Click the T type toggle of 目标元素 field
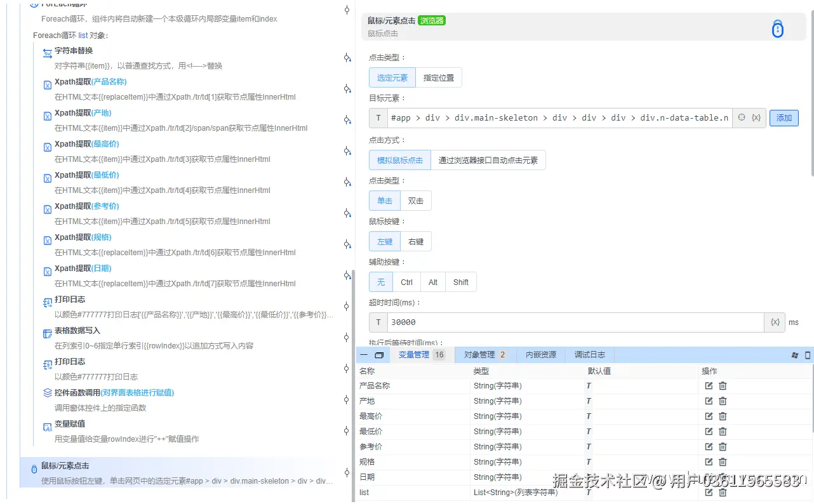 click(378, 118)
